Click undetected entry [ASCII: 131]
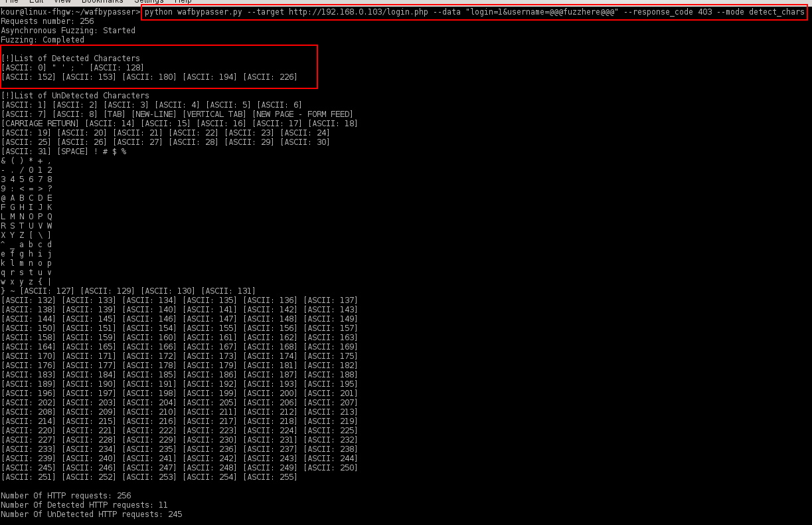This screenshot has height=525, width=812. [228, 291]
